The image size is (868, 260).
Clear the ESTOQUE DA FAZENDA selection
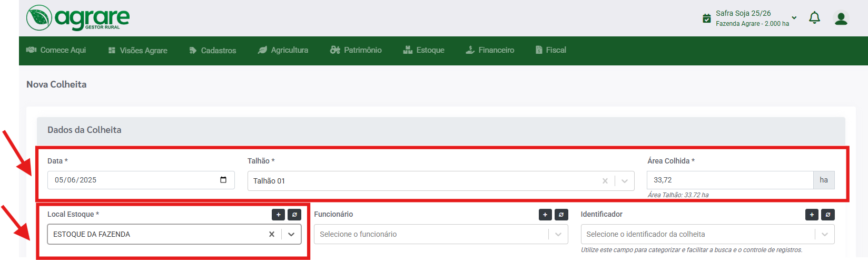point(272,234)
